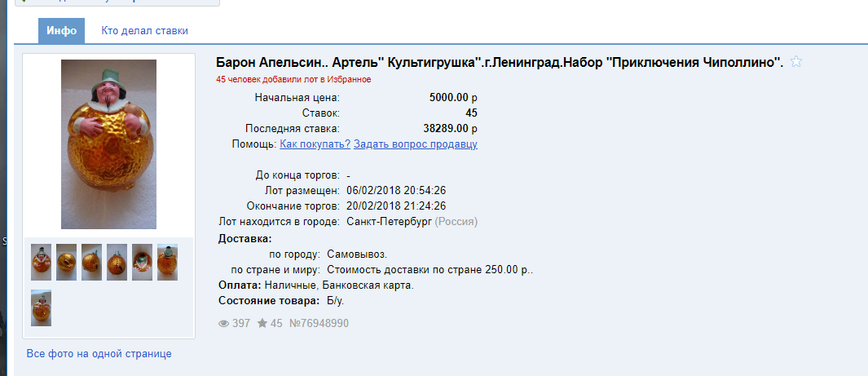Click lot placed date 06/02/2018 20:54:26
868x376 pixels.
tap(396, 191)
